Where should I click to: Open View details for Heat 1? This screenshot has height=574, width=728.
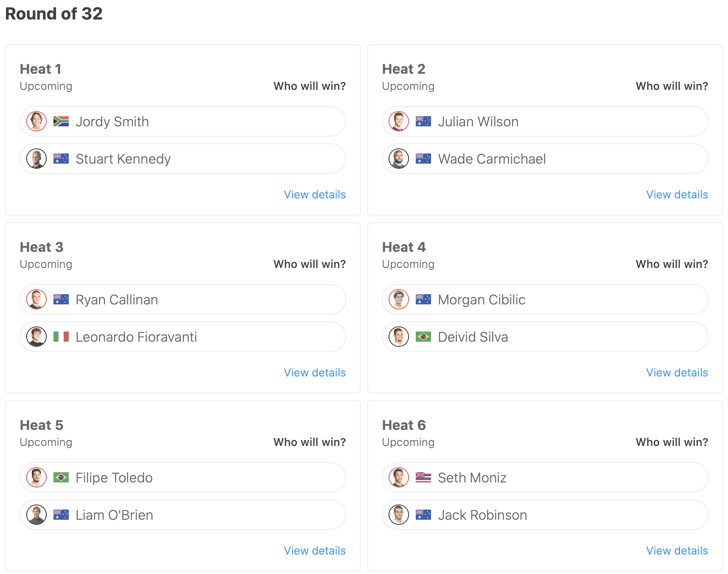(x=315, y=195)
